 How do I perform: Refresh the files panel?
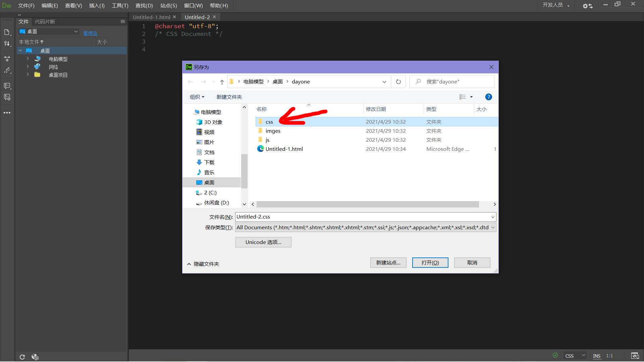22,357
